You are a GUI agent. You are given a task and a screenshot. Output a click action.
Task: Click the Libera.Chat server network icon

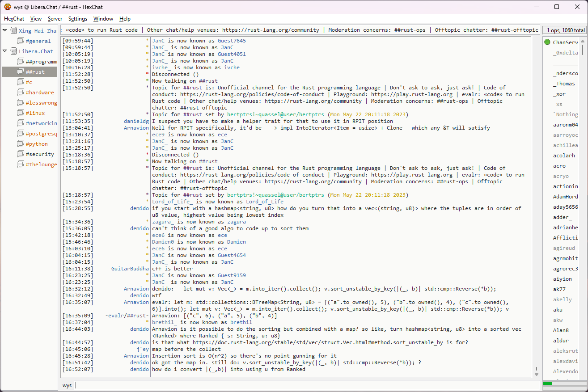(x=13, y=51)
